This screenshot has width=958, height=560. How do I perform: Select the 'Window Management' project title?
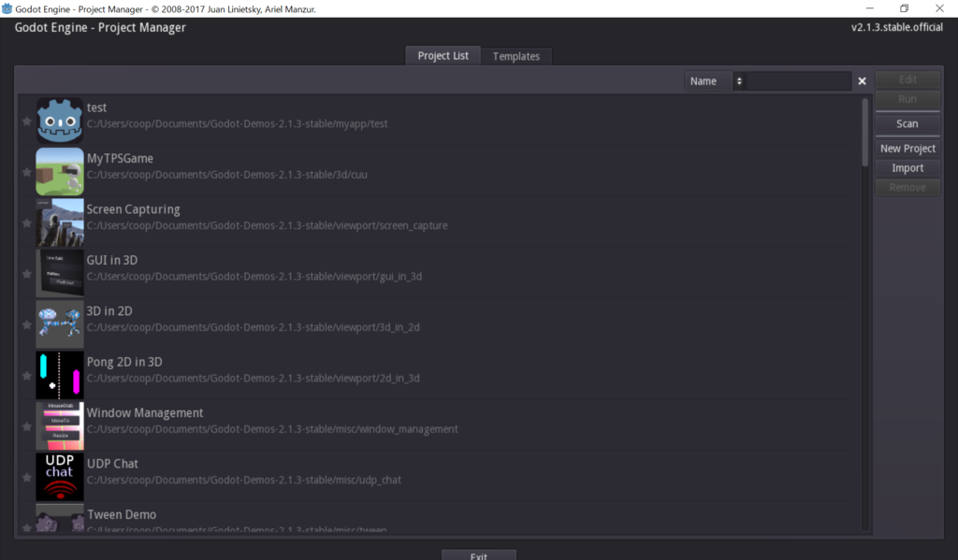[x=145, y=413]
